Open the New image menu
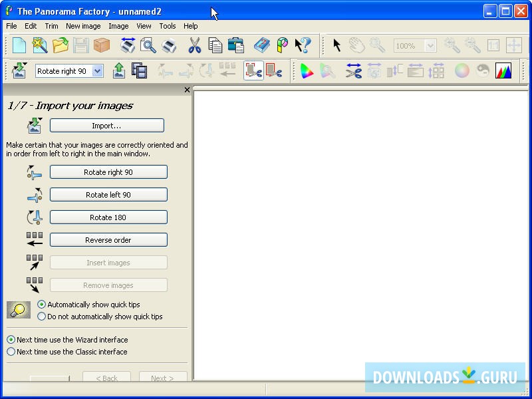 click(83, 26)
